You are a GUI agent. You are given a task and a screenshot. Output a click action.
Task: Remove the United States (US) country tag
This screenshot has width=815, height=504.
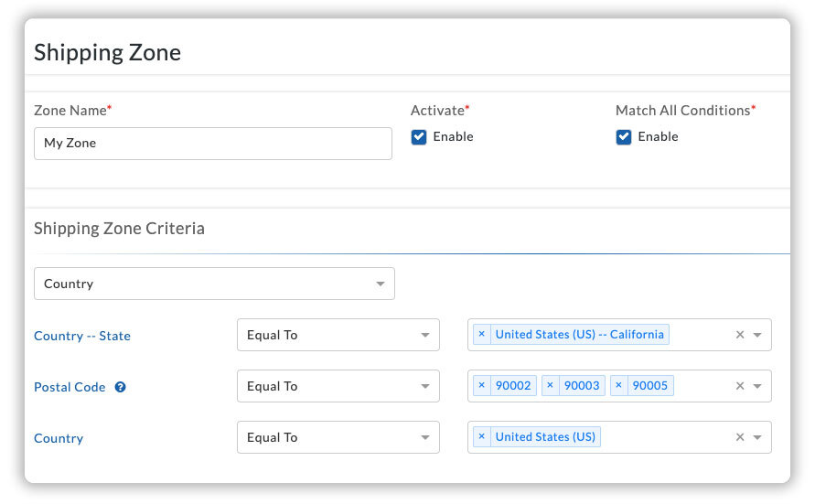pos(482,437)
